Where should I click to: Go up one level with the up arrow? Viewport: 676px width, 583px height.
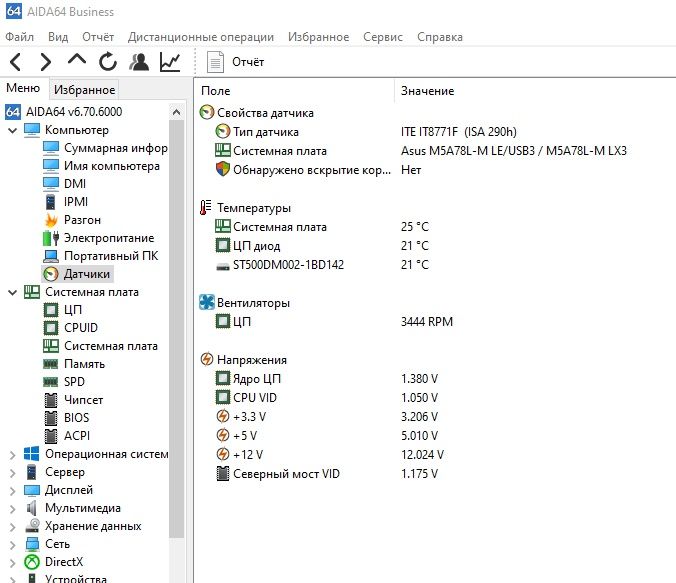coord(77,60)
